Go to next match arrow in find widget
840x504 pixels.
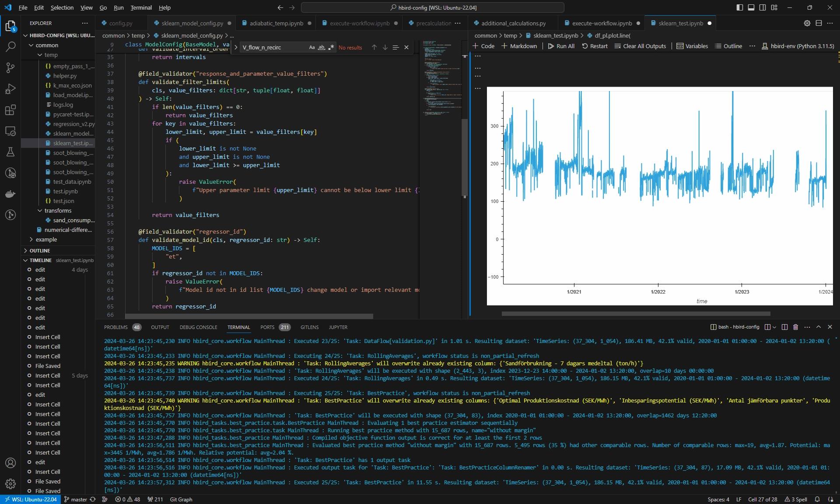click(385, 47)
